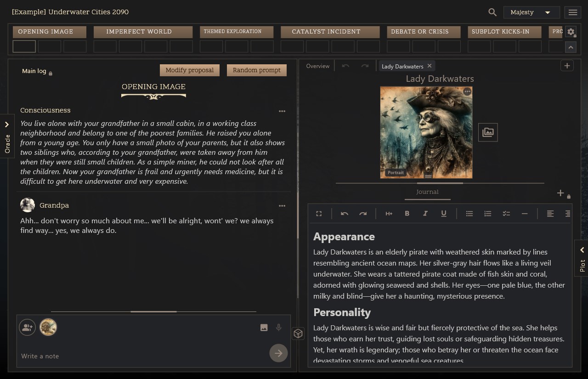Click the portrait bottom drag handle
588x379 pixels.
click(x=428, y=176)
